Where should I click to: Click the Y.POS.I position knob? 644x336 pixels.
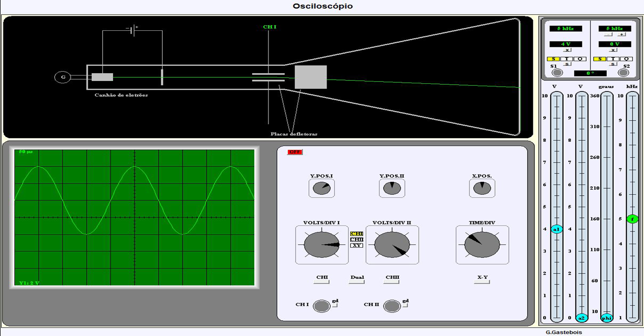322,188
